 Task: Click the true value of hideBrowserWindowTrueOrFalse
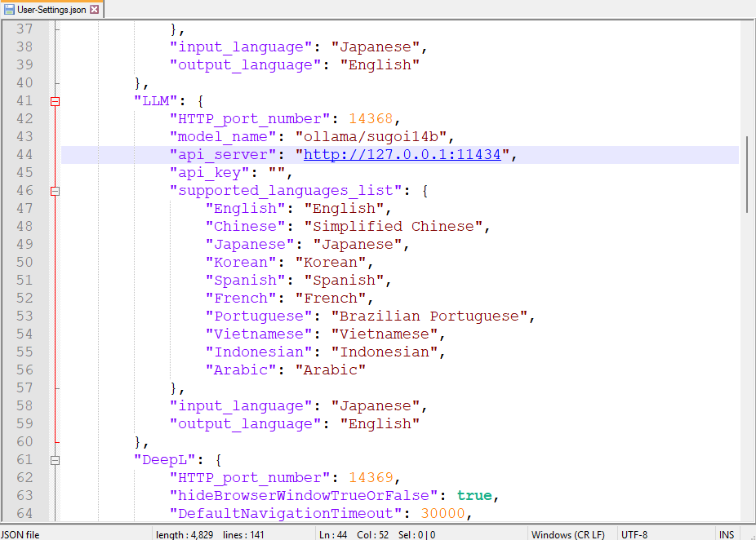point(474,496)
